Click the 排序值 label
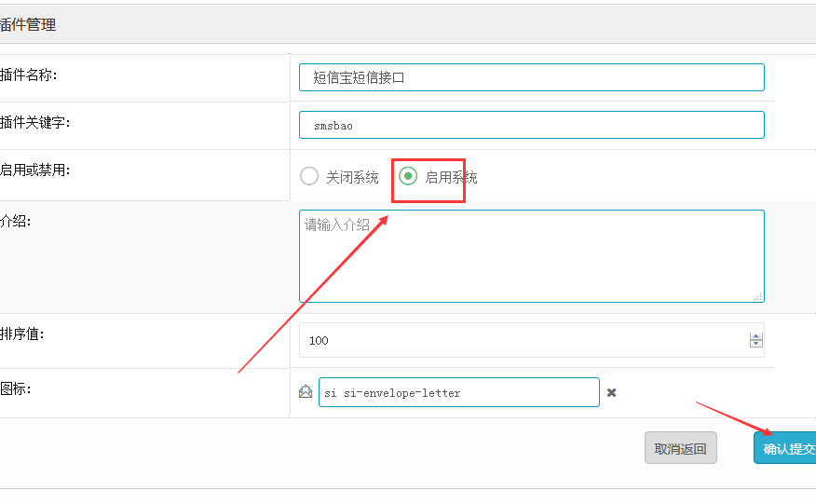The height and width of the screenshot is (504, 816). 21,334
